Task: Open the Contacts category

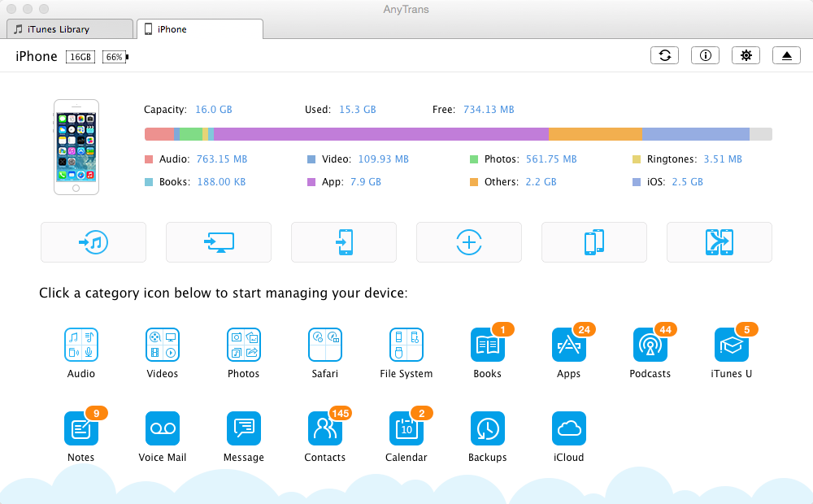Action: 325,428
